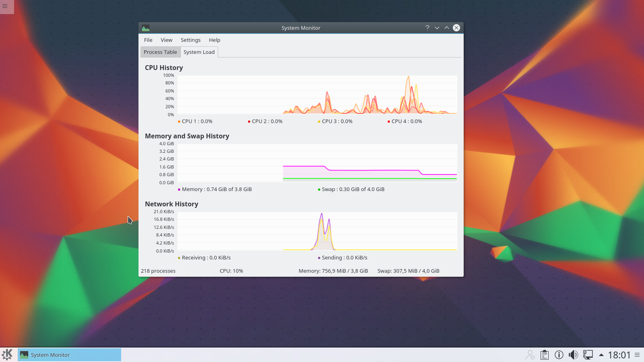The image size is (644, 362).
Task: Click "CPU: 10%" in the status bar
Action: tap(231, 271)
